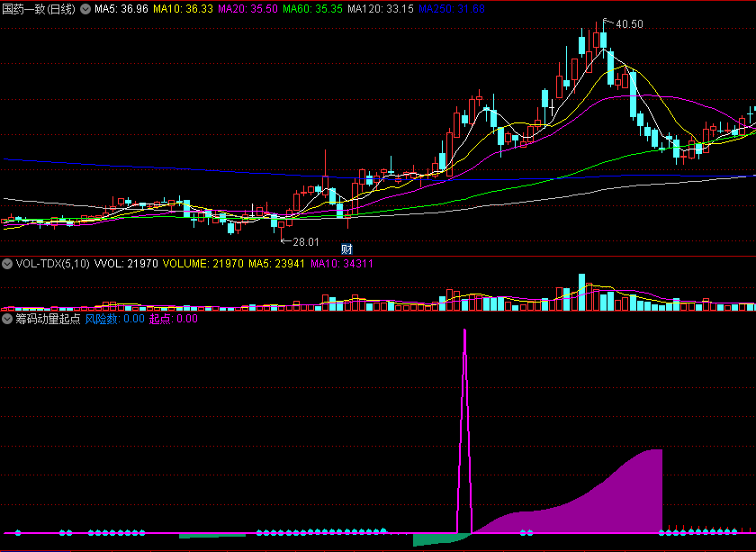Screen dimensions: 756x552
Task: Click the VVOL: 21970 value
Action: click(126, 264)
